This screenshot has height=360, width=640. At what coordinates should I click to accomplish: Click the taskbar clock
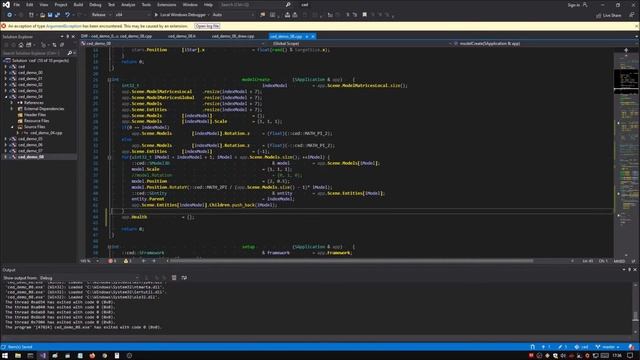(x=617, y=356)
